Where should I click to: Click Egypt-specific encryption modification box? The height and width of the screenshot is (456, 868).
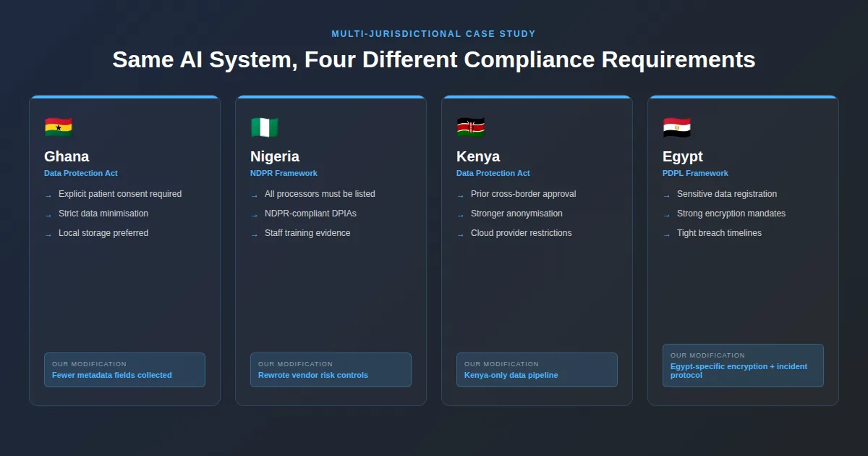(743, 366)
